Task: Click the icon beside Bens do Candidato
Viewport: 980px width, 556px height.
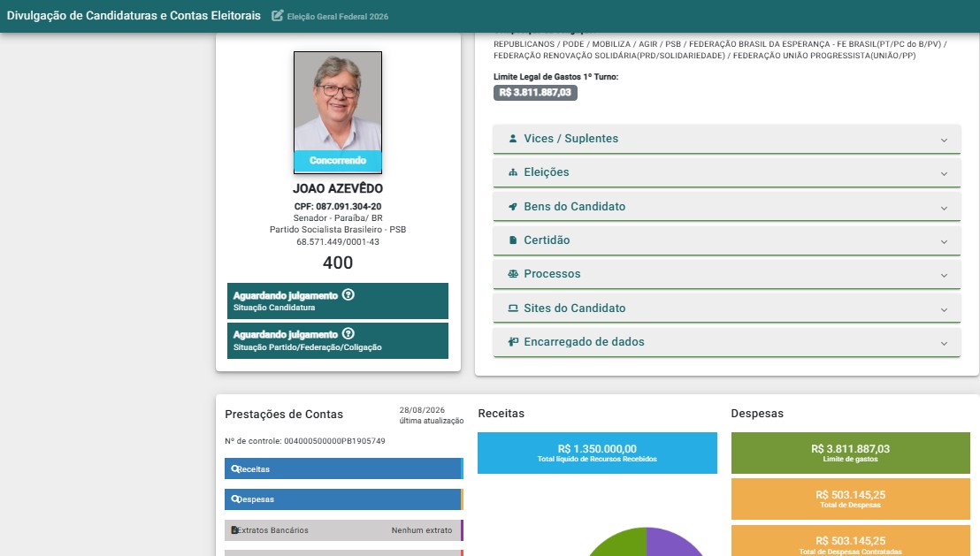Action: coord(512,206)
